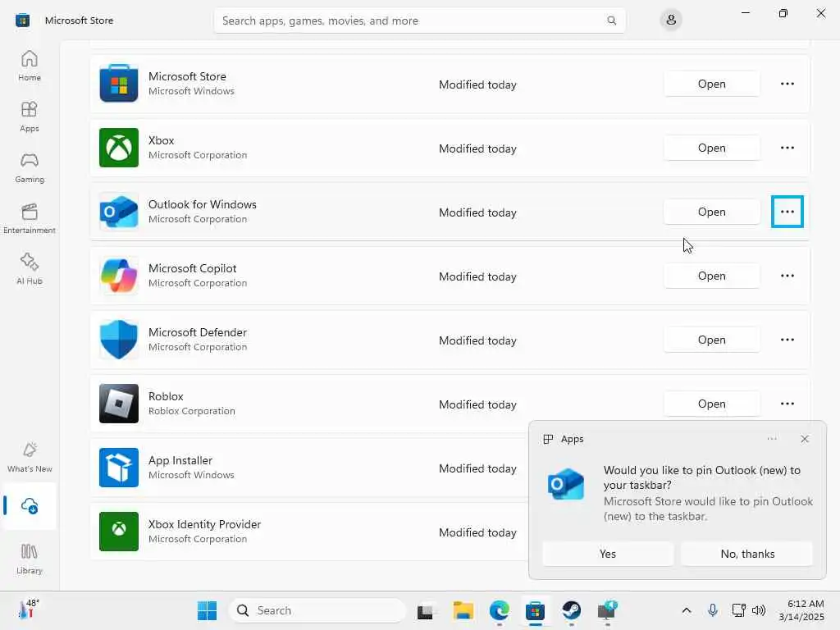Click the Microsoft Store app icon in list
The height and width of the screenshot is (630, 840).
(x=119, y=84)
